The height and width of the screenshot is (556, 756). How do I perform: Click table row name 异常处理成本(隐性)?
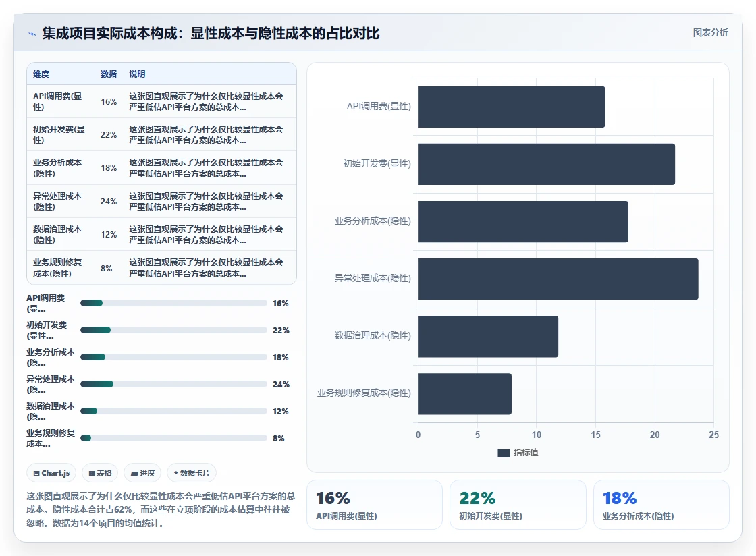pyautogui.click(x=57, y=201)
